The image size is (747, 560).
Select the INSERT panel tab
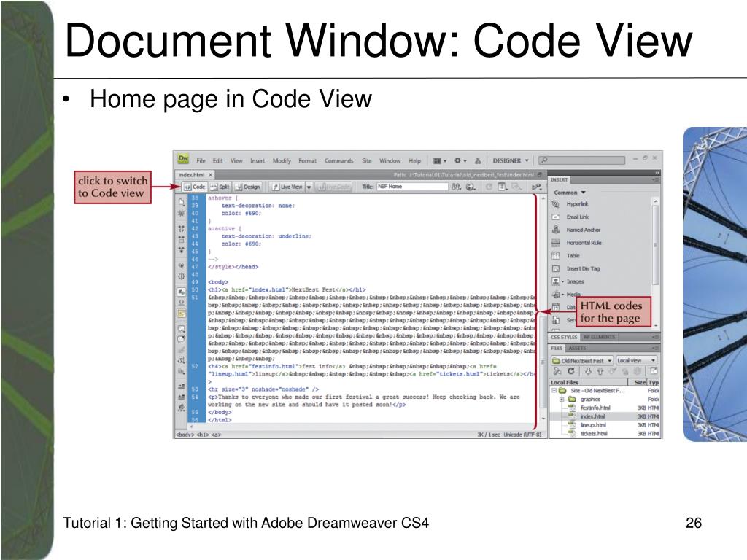coord(559,179)
